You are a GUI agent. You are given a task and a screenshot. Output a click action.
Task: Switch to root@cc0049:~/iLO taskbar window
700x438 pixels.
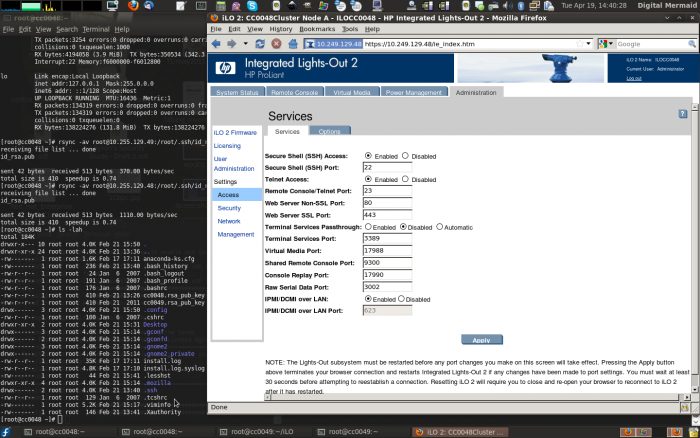pyautogui.click(x=262, y=432)
